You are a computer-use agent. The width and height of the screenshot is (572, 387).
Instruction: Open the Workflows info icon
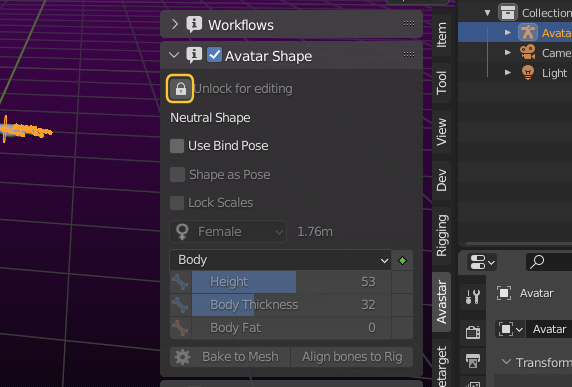click(194, 24)
